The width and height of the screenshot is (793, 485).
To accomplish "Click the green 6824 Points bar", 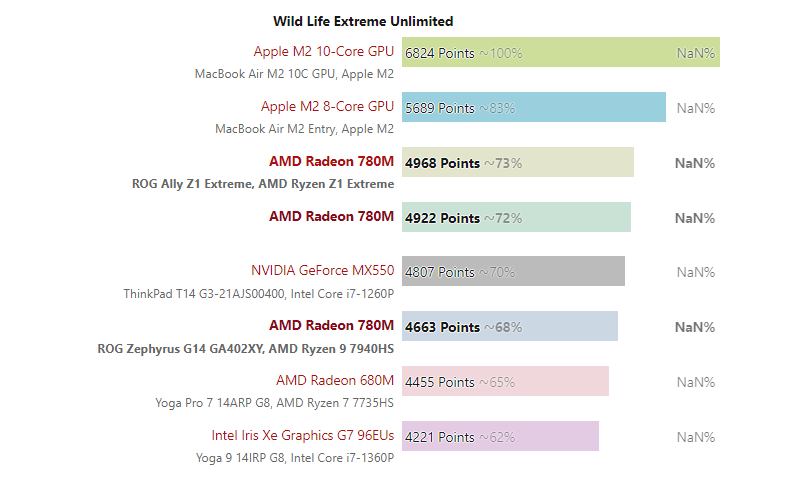I will [561, 52].
